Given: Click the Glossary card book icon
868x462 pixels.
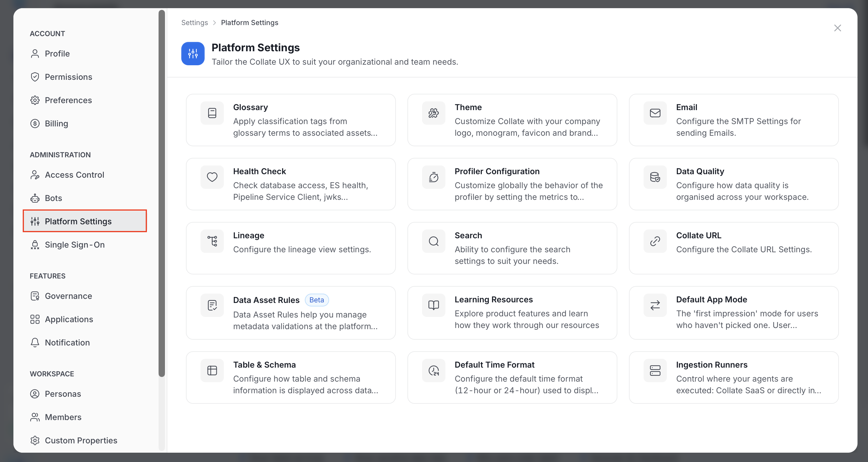Looking at the screenshot, I should (212, 113).
